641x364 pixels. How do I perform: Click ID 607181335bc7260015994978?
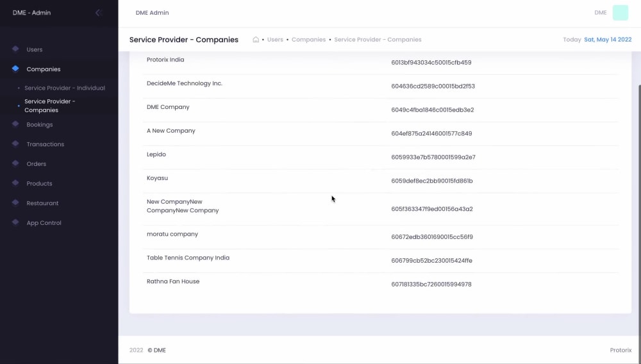431,285
